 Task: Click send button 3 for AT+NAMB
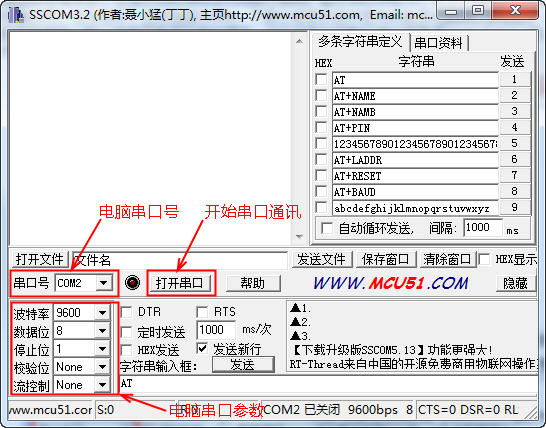pos(515,111)
